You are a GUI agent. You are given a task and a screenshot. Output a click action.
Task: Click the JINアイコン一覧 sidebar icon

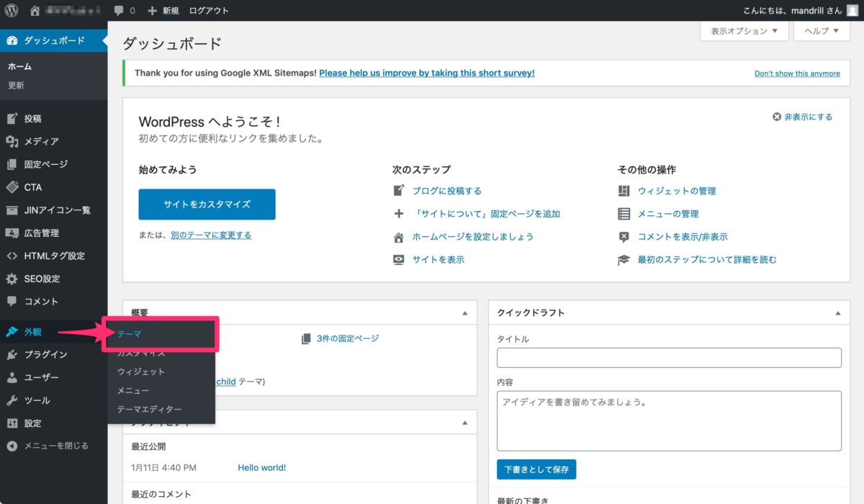[x=12, y=210]
